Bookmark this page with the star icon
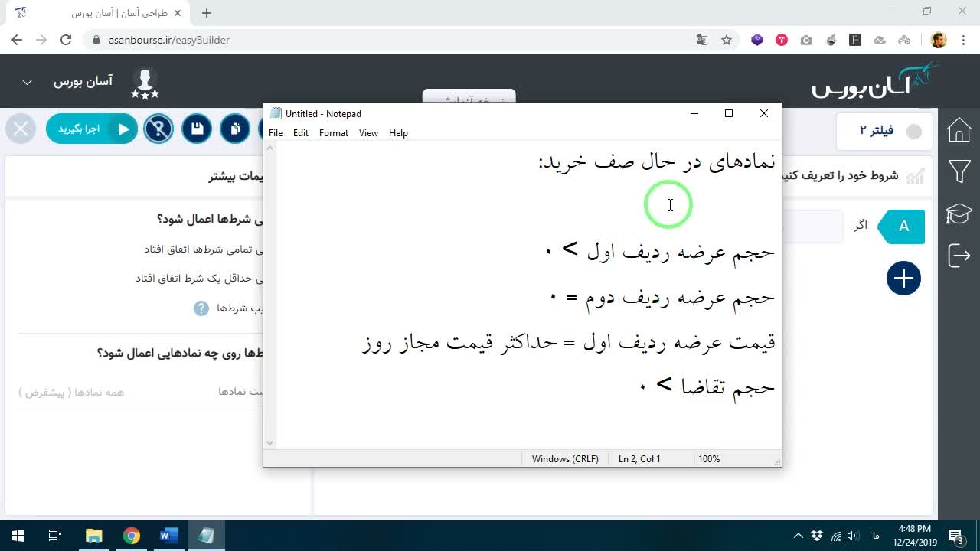 coord(727,40)
